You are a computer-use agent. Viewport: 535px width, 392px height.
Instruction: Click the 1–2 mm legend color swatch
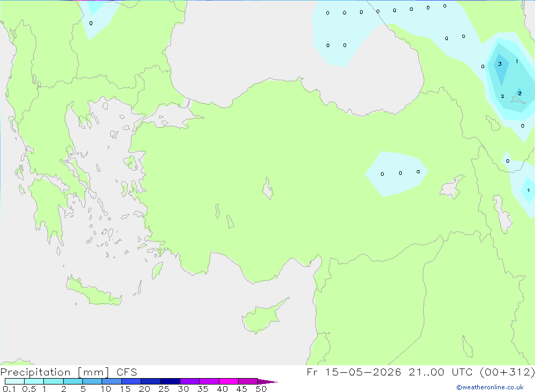point(53,381)
